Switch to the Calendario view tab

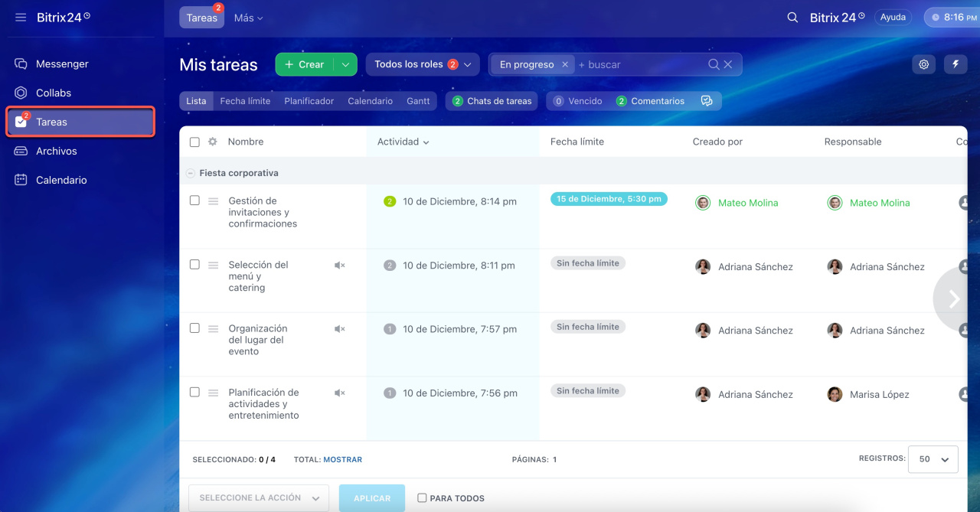(370, 101)
